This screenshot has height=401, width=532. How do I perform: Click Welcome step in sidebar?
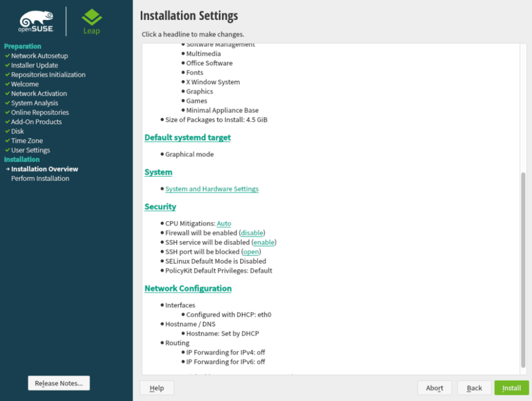(x=25, y=84)
